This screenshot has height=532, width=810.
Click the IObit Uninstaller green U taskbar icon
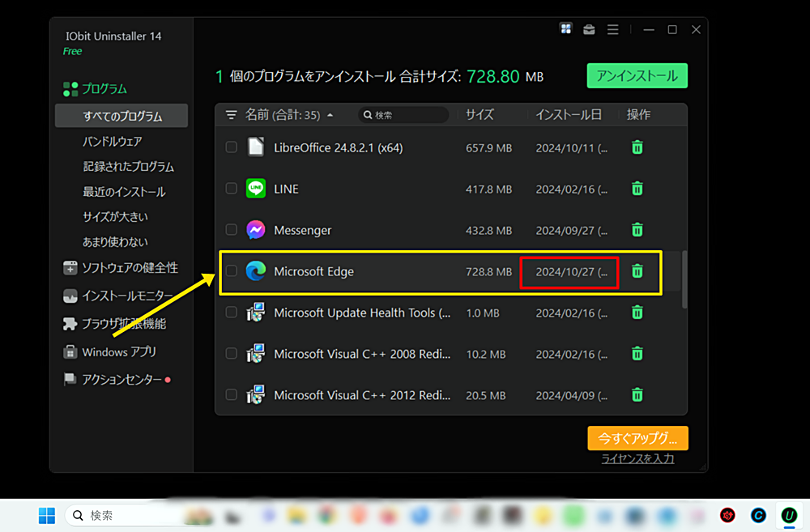[x=789, y=516]
